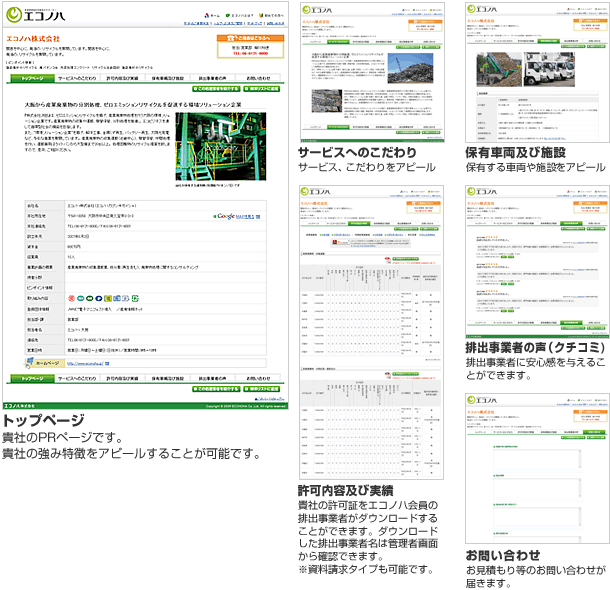Click the teal oval icon in the company table
The height and width of the screenshot is (590, 610).
pos(80,298)
